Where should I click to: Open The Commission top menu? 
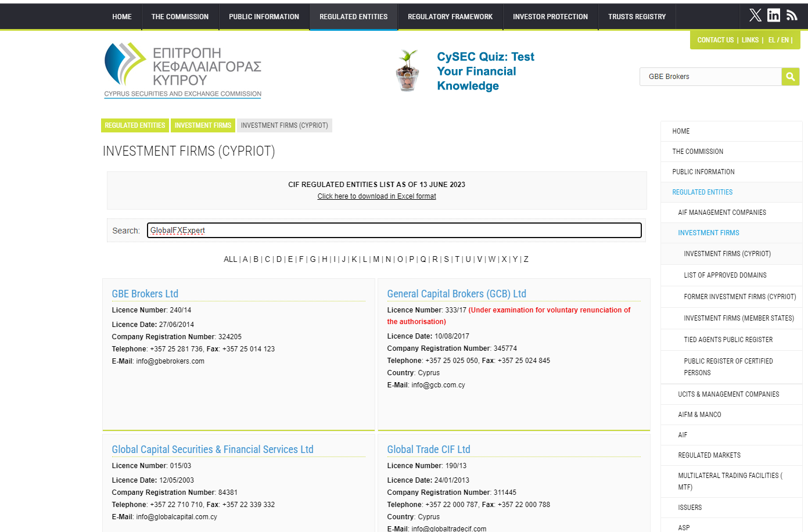pos(180,17)
